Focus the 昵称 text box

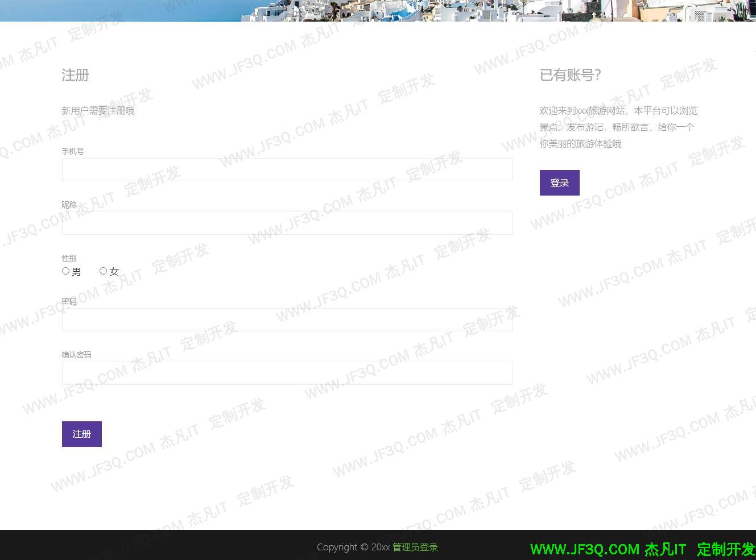pos(287,223)
